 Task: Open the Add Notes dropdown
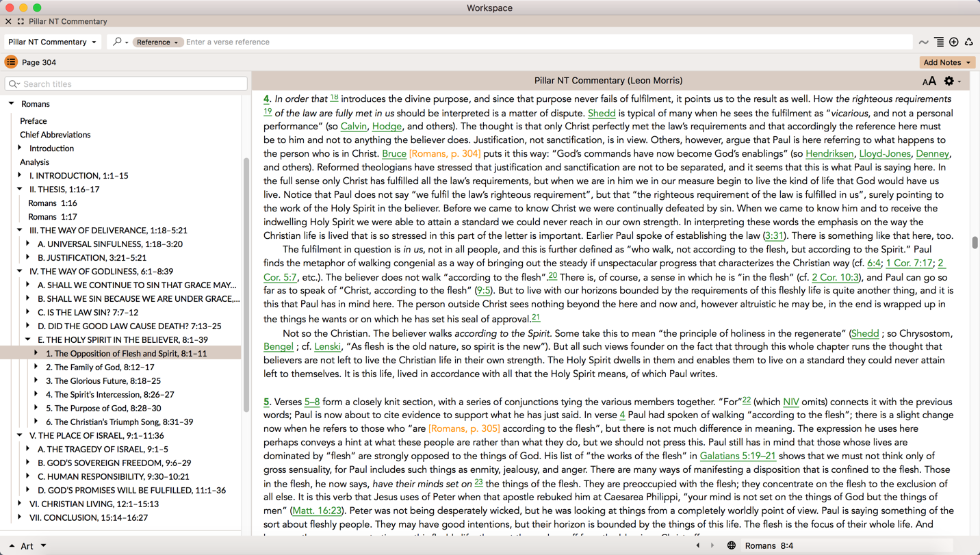(947, 62)
